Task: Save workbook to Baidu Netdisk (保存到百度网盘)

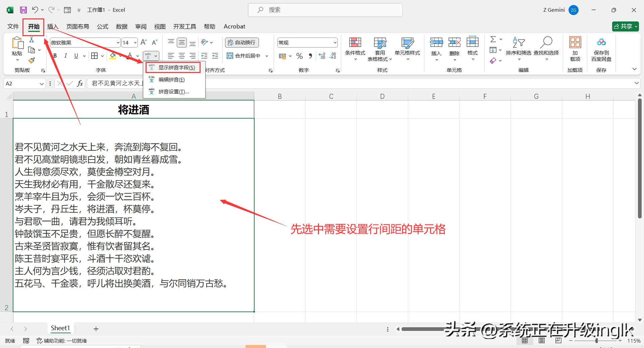Action: [x=601, y=49]
